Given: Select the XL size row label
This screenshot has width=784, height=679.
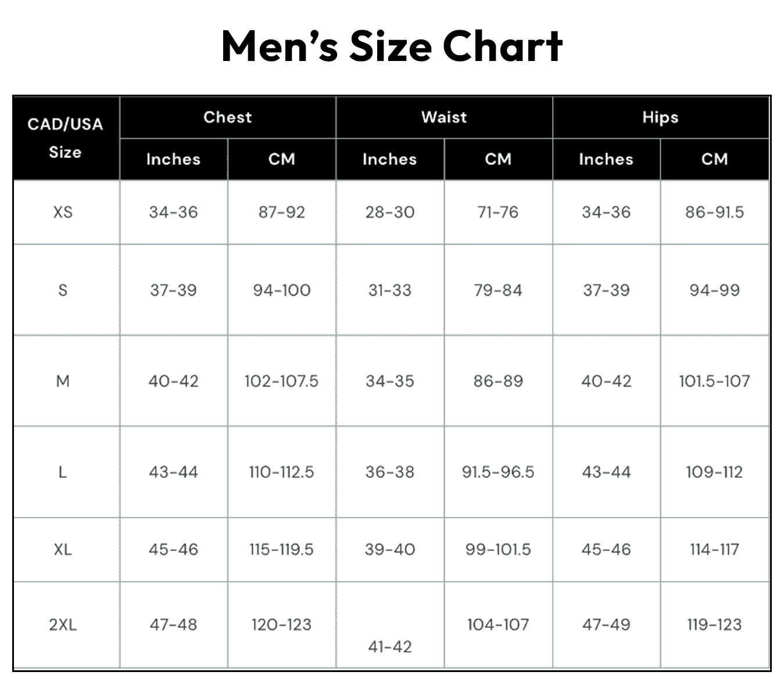Looking at the screenshot, I should (63, 549).
